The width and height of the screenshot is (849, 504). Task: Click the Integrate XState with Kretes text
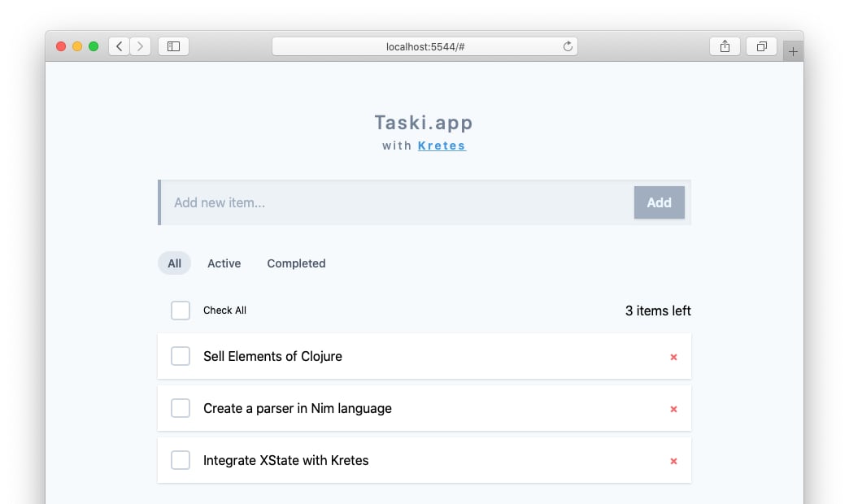[286, 460]
